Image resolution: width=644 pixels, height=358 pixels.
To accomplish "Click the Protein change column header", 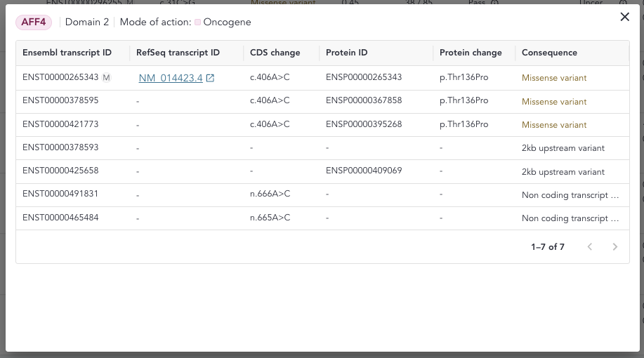I will coord(471,53).
